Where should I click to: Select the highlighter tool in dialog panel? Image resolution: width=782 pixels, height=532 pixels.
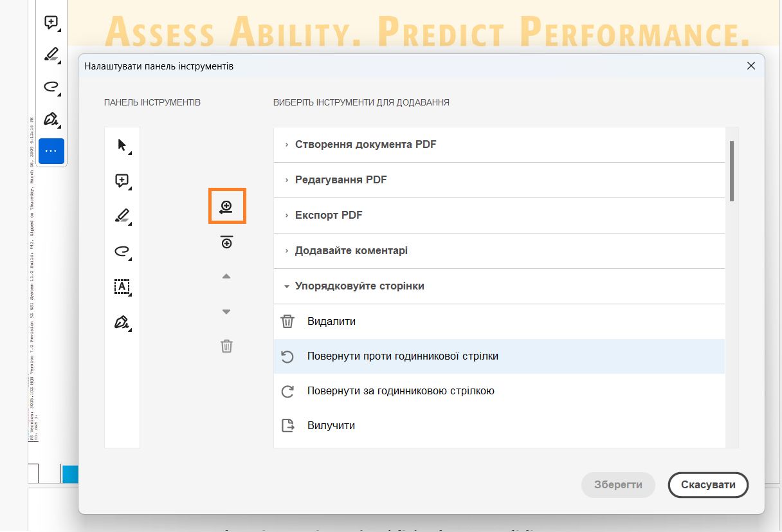122,216
